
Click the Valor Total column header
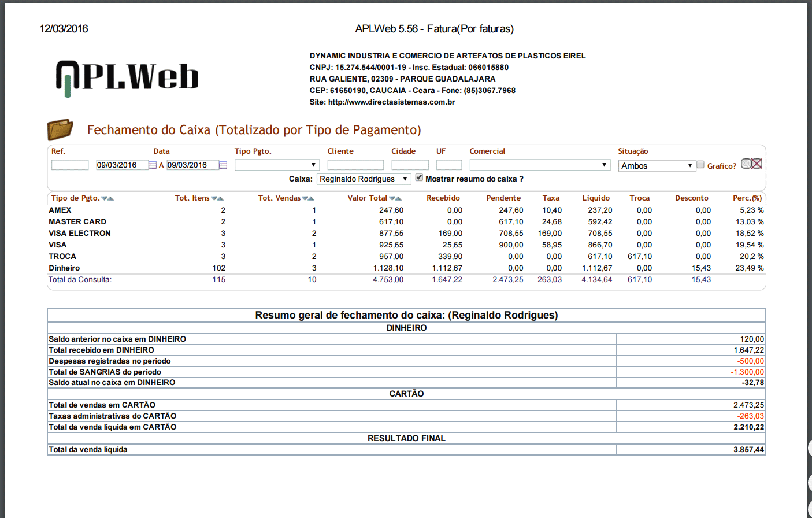(x=368, y=198)
